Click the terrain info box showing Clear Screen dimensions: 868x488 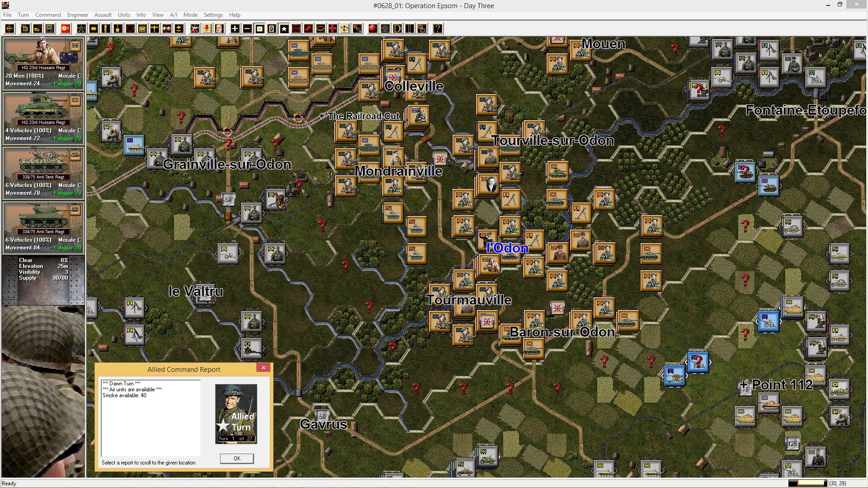coord(43,280)
